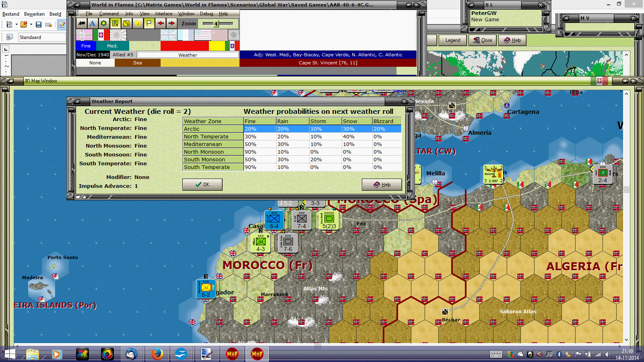The width and height of the screenshot is (644, 362).
Task: Click OK in the Weather Report dialog
Action: pyautogui.click(x=202, y=185)
